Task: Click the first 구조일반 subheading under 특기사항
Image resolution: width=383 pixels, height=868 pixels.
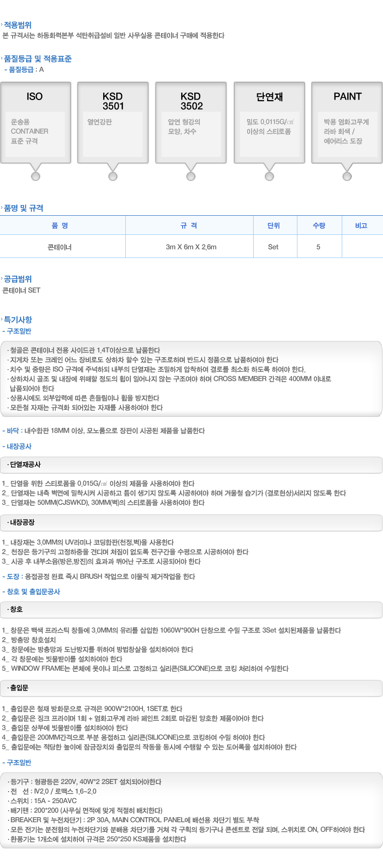Action: point(18,331)
